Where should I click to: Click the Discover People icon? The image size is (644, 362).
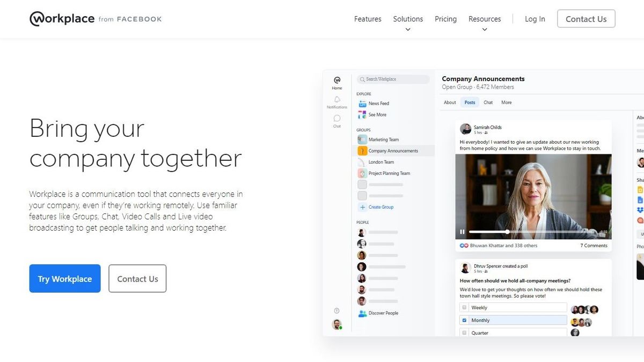click(363, 313)
